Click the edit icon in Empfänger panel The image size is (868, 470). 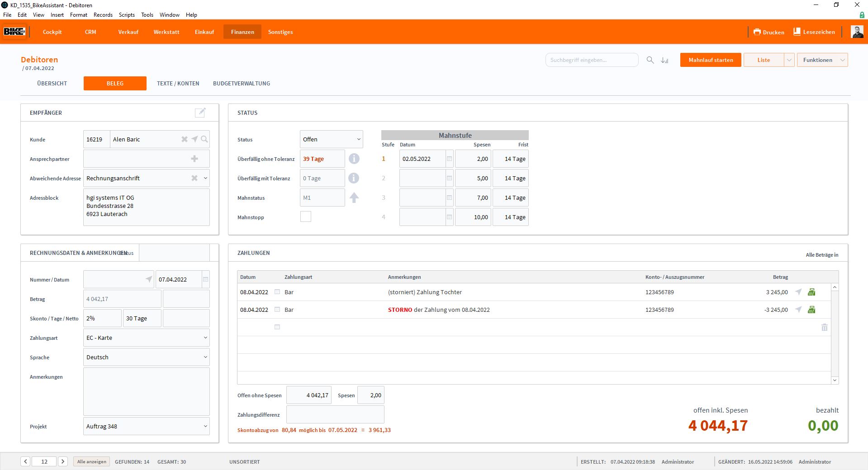200,113
